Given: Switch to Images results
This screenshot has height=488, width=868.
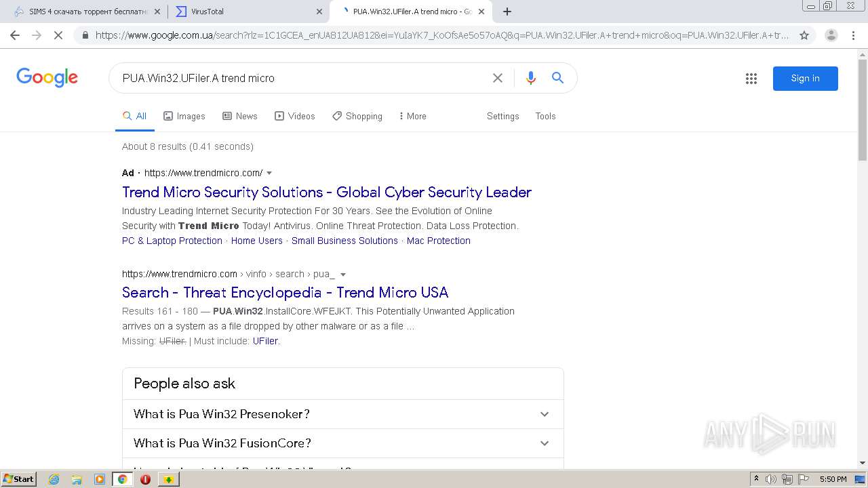Looking at the screenshot, I should click(x=184, y=116).
